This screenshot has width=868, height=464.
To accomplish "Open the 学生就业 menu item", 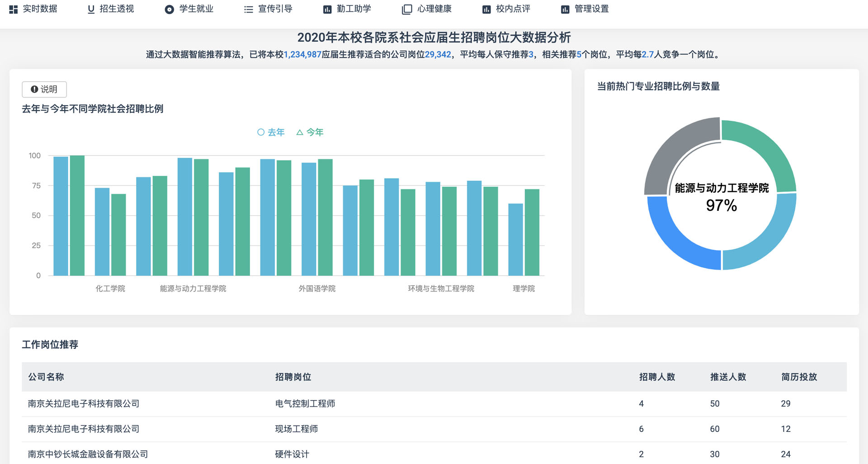I will click(x=196, y=9).
